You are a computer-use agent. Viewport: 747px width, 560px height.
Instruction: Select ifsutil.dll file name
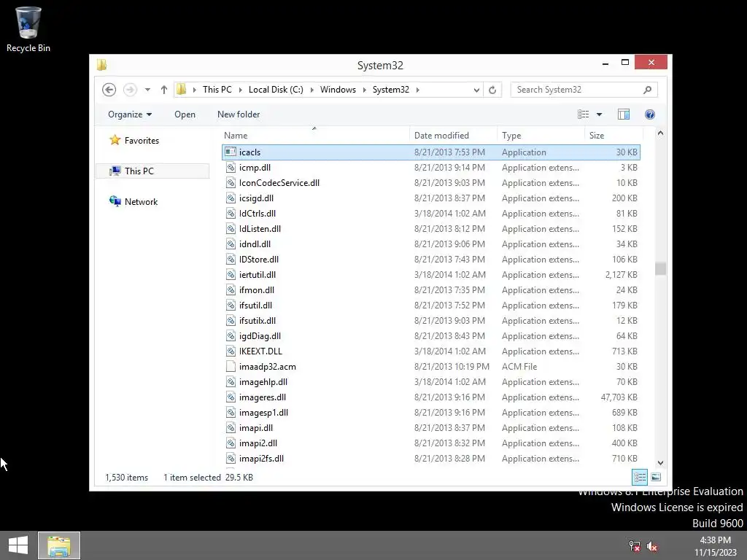(x=255, y=306)
